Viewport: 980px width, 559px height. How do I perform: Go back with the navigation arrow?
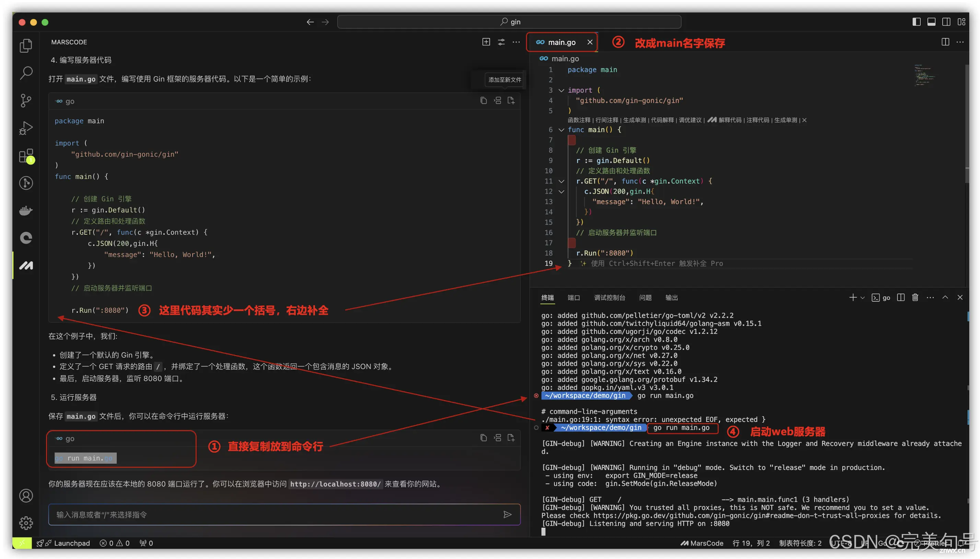coord(310,22)
